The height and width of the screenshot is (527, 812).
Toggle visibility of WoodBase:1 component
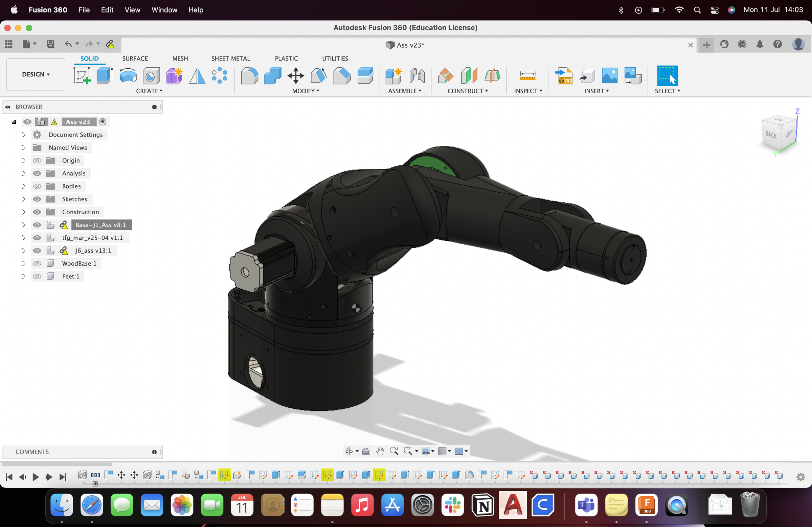tap(37, 263)
